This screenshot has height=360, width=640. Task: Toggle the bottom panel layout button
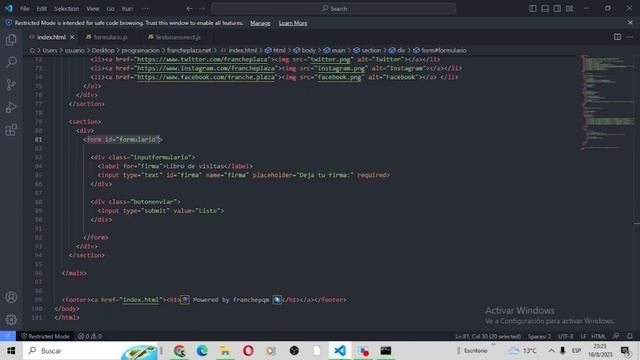[x=545, y=9]
